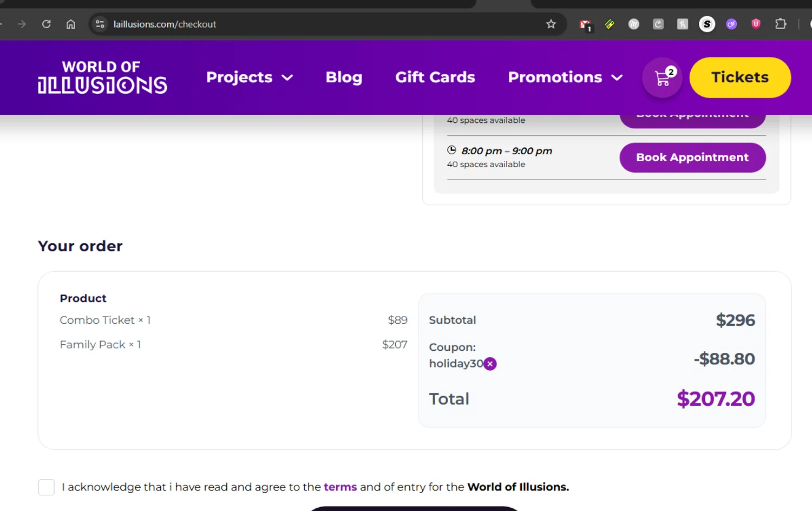This screenshot has height=511, width=812.
Task: Tick the terms acknowledgement checkbox
Action: [x=47, y=487]
